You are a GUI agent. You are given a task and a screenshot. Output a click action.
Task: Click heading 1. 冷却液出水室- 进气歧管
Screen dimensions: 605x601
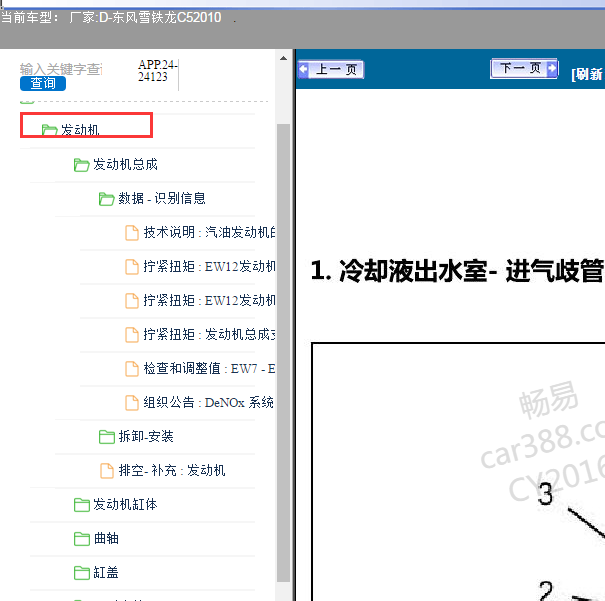click(457, 271)
